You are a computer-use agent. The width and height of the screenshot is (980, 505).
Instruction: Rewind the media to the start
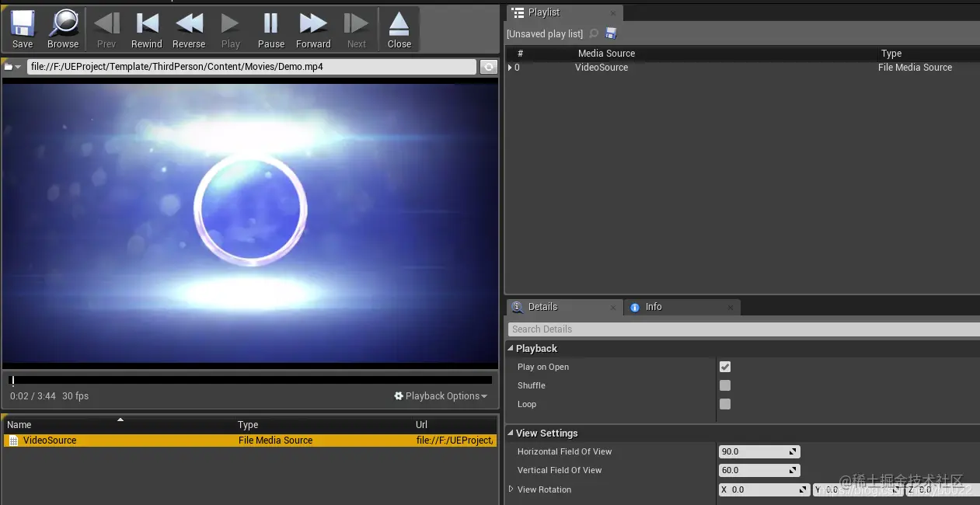coord(147,23)
